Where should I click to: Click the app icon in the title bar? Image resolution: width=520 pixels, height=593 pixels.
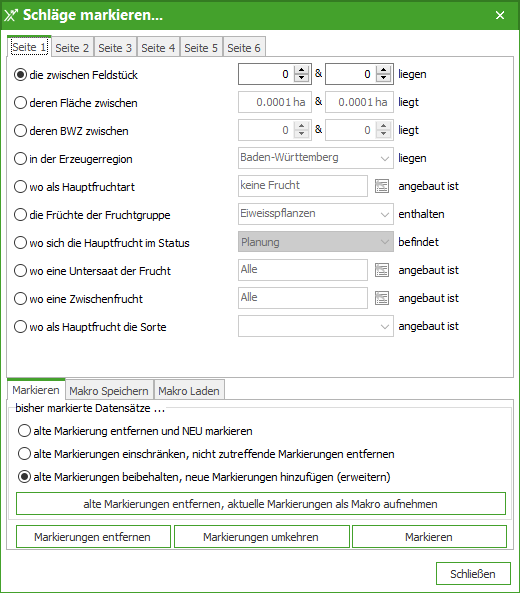click(x=11, y=15)
